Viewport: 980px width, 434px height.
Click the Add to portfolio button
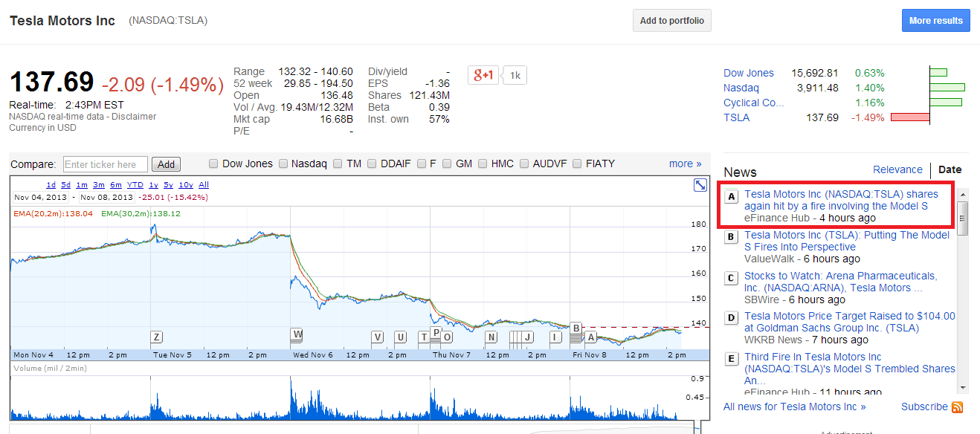click(672, 21)
